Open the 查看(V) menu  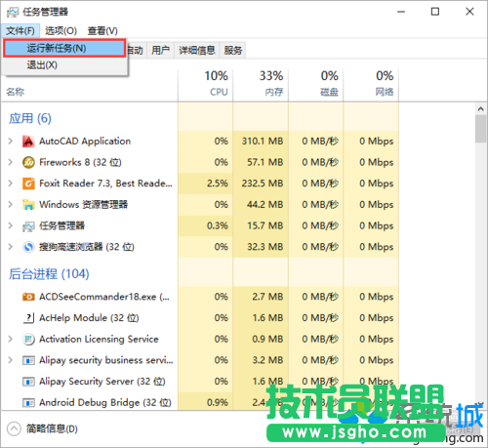click(x=102, y=31)
